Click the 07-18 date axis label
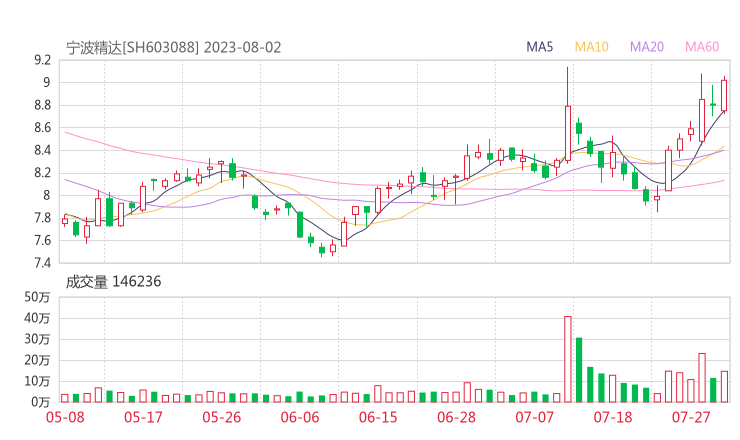740x440 pixels. 613,417
